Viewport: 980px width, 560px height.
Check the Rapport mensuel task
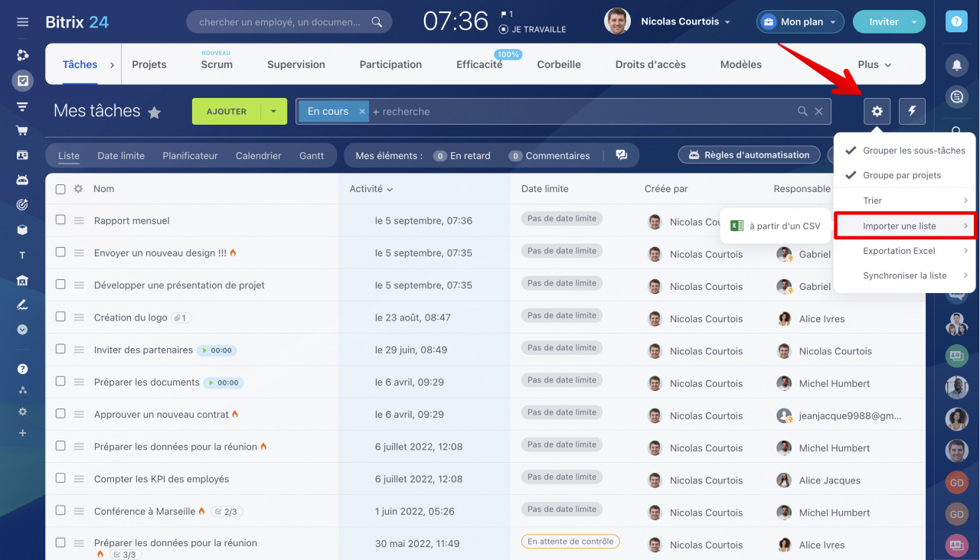tap(60, 220)
